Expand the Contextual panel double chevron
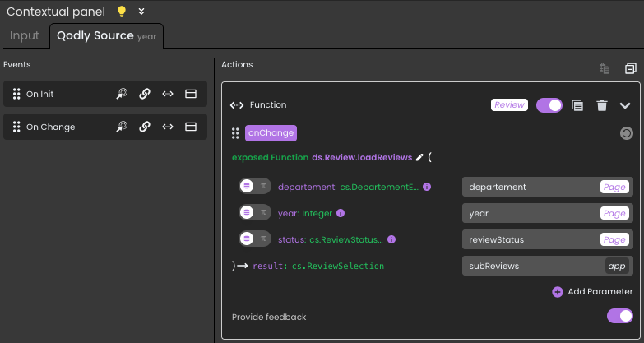 141,12
